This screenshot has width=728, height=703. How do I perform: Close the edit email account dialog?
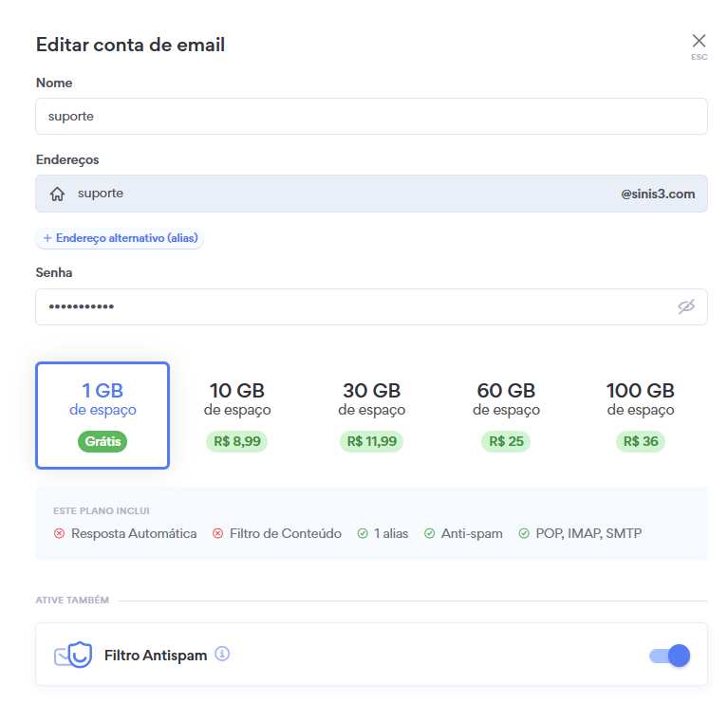point(699,41)
